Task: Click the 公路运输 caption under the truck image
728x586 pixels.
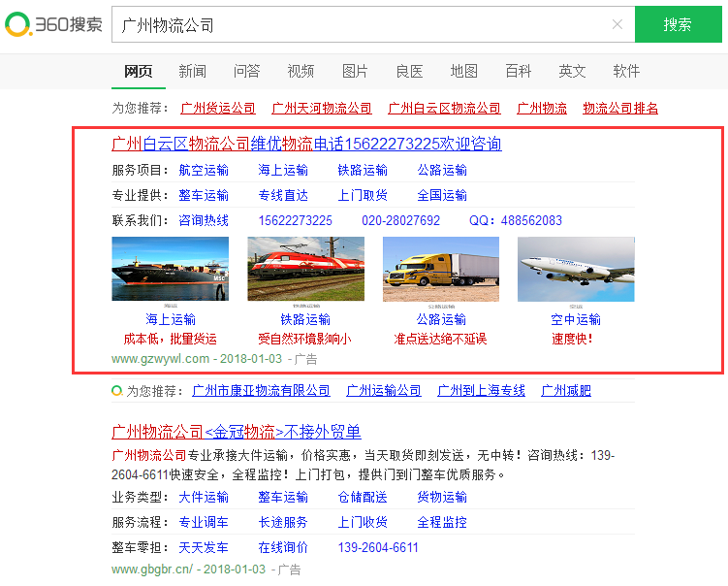Action: (x=441, y=319)
